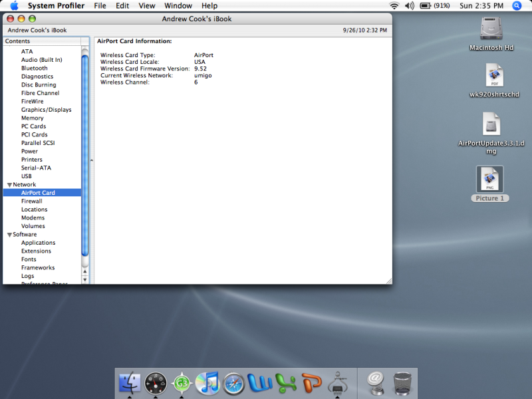Select PCI Cards entry
This screenshot has width=532, height=399.
coord(35,135)
